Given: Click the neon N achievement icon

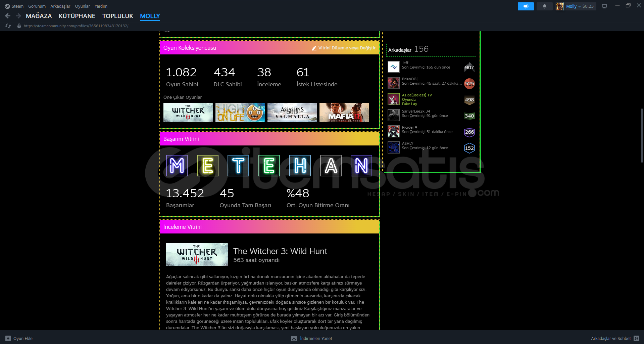Looking at the screenshot, I should (x=361, y=166).
